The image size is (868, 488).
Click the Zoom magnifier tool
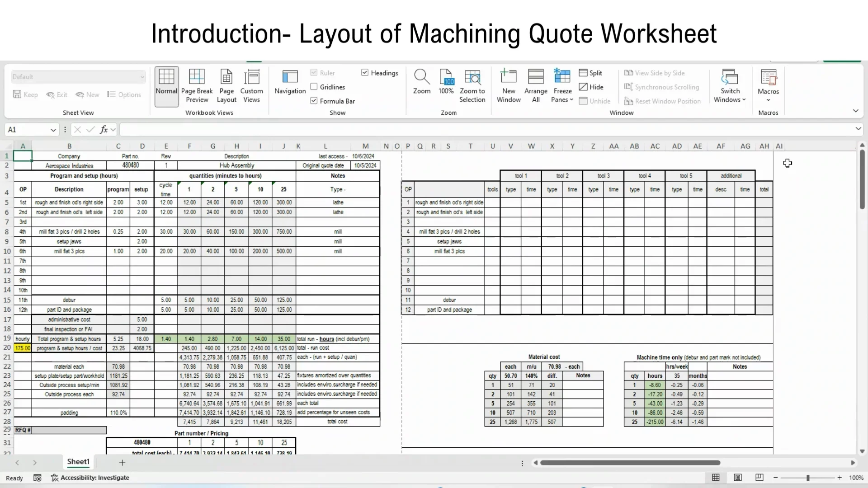421,84
